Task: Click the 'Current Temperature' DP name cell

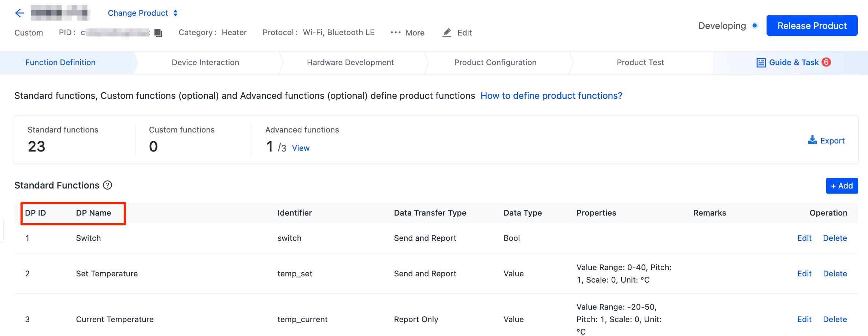Action: [x=115, y=319]
